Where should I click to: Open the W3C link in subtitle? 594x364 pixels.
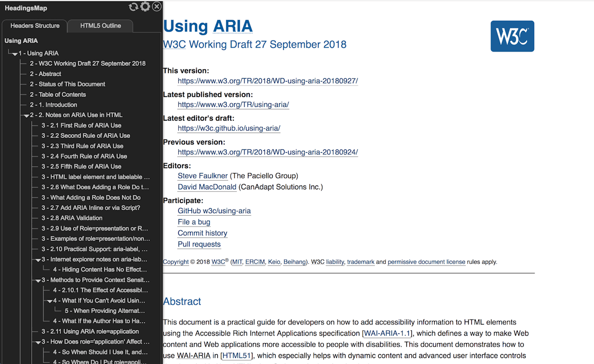pyautogui.click(x=174, y=45)
